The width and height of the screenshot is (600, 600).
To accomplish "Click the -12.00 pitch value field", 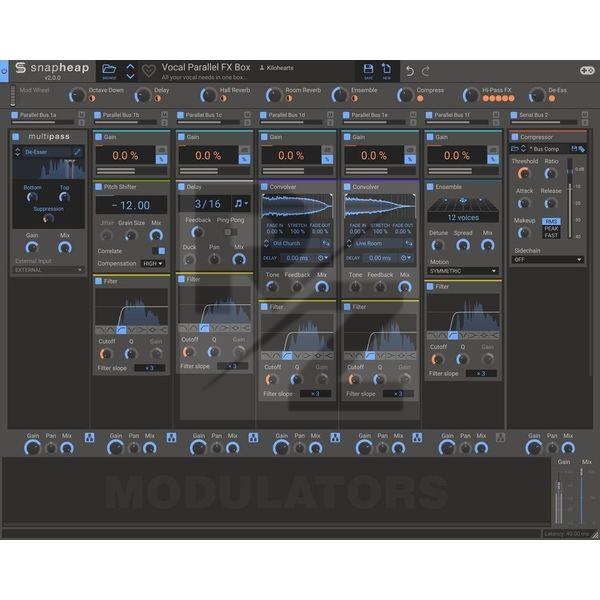I will click(x=131, y=205).
